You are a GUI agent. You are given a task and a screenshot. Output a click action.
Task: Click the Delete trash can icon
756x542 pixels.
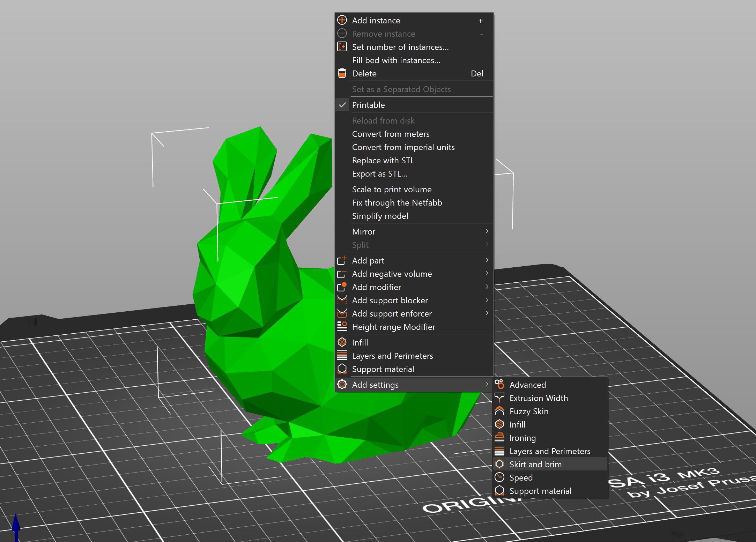[342, 73]
